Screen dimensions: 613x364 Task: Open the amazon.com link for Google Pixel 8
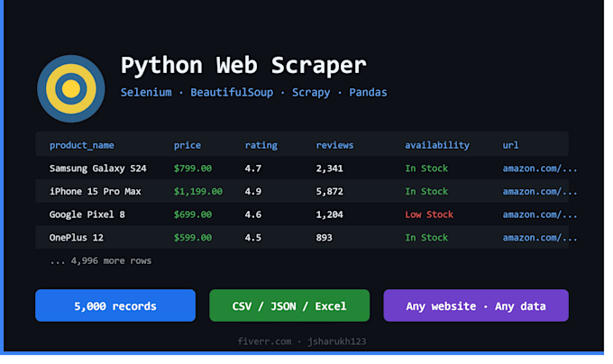(540, 214)
